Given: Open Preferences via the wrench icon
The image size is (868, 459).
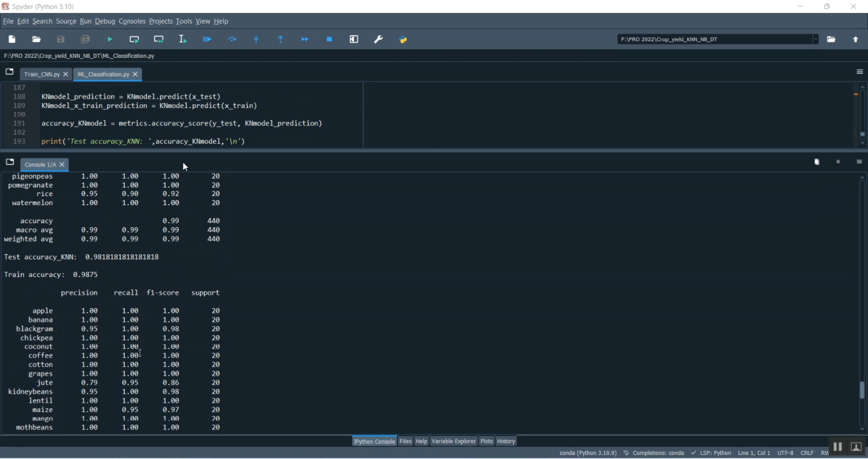Looking at the screenshot, I should pos(378,39).
